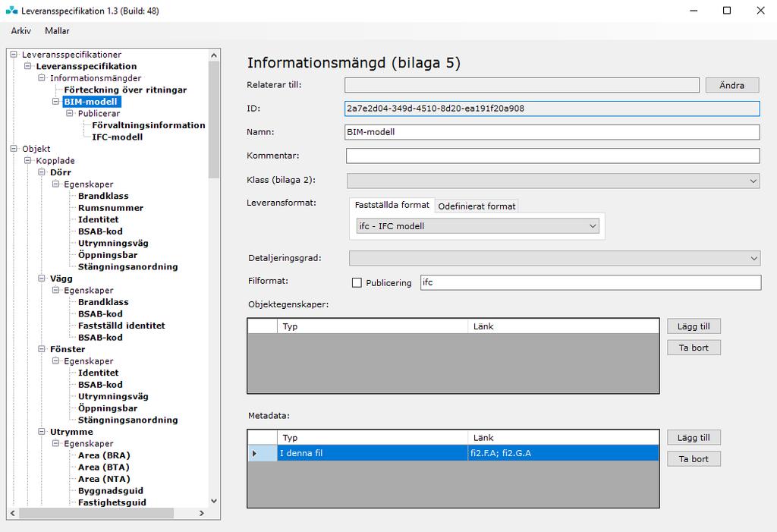Click Typ column header in Objektegenskaper
Screen dimensions: 777x532
[x=372, y=326]
